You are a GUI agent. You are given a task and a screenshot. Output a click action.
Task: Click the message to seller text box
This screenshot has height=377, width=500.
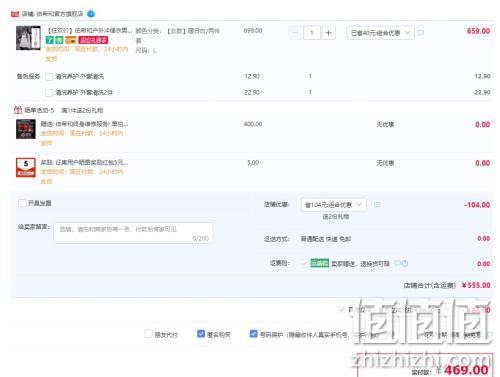pos(133,233)
